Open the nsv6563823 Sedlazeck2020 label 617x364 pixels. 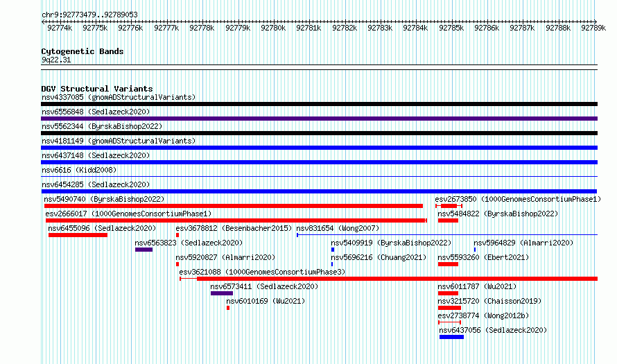tap(189, 243)
